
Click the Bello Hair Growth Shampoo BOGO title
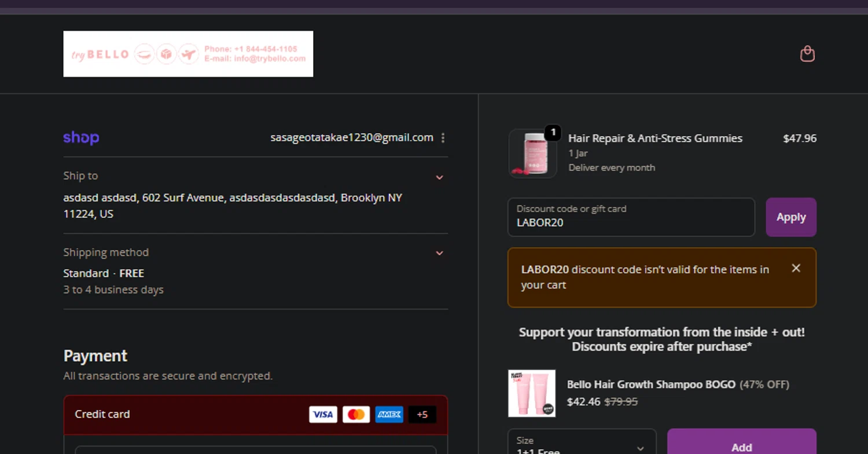pos(651,385)
